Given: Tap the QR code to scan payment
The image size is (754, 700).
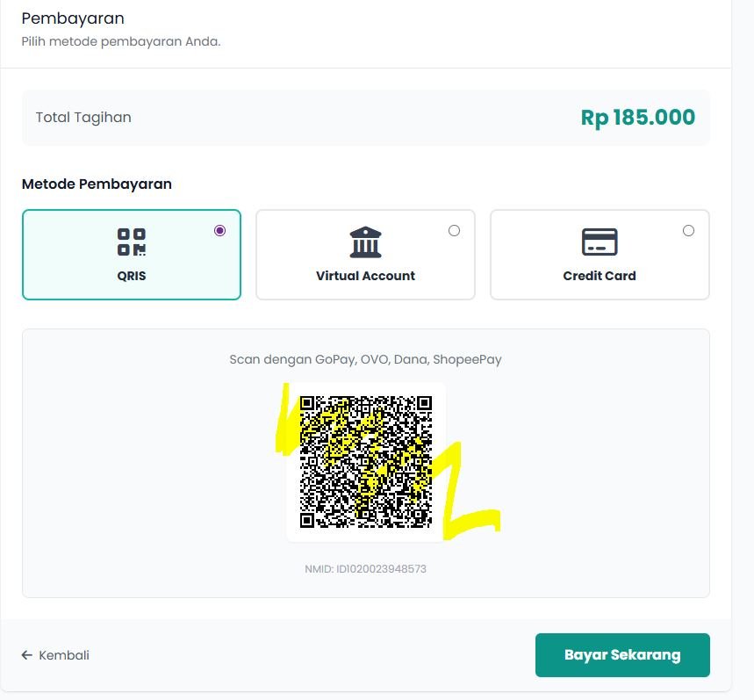Looking at the screenshot, I should [367, 463].
